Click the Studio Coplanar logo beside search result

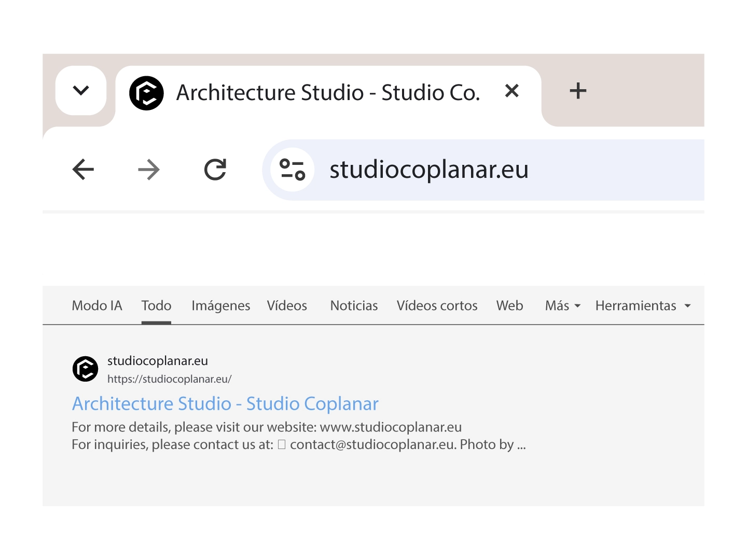click(x=86, y=369)
